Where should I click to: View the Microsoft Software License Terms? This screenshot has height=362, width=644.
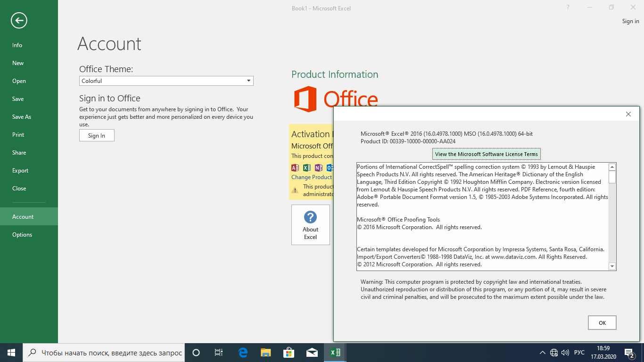coord(486,154)
